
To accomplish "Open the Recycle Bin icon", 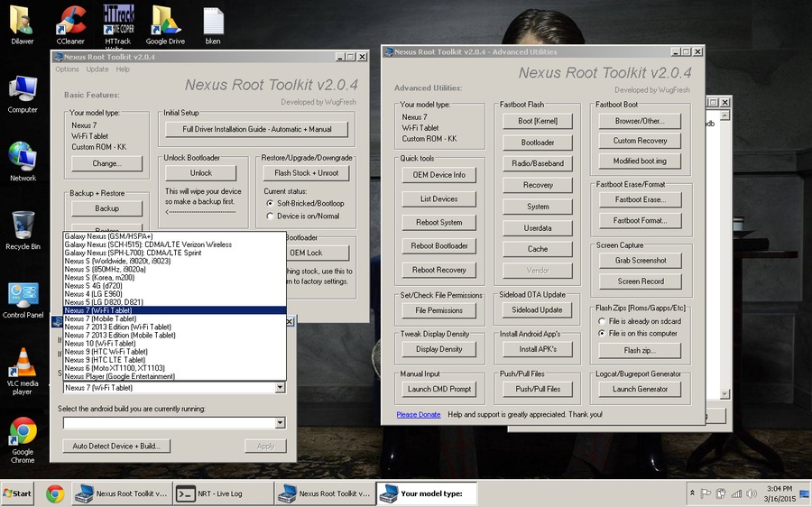I will pos(23,230).
